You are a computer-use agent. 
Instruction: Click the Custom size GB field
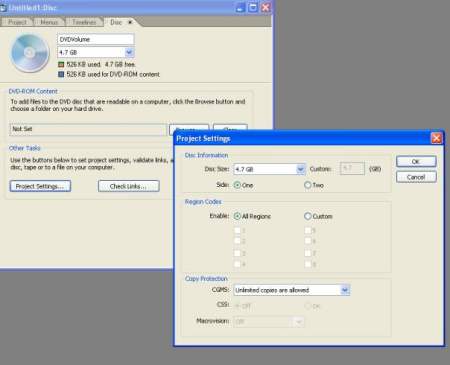[x=352, y=168]
